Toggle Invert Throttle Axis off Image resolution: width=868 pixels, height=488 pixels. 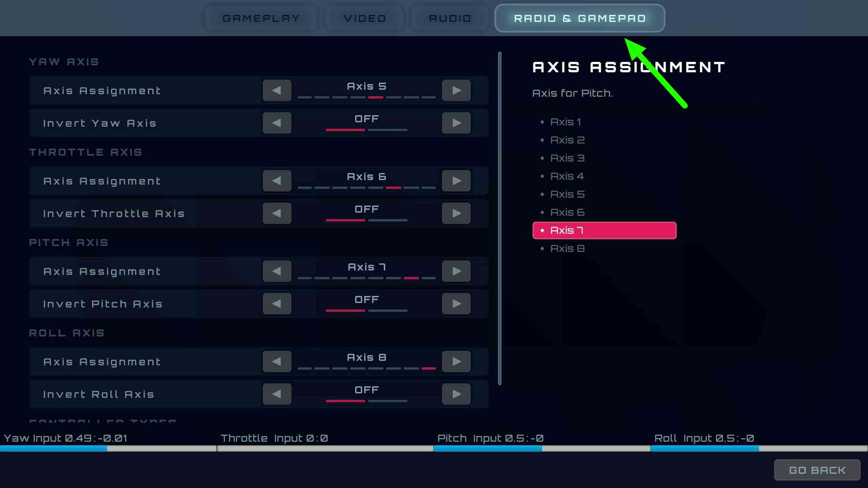(x=367, y=213)
